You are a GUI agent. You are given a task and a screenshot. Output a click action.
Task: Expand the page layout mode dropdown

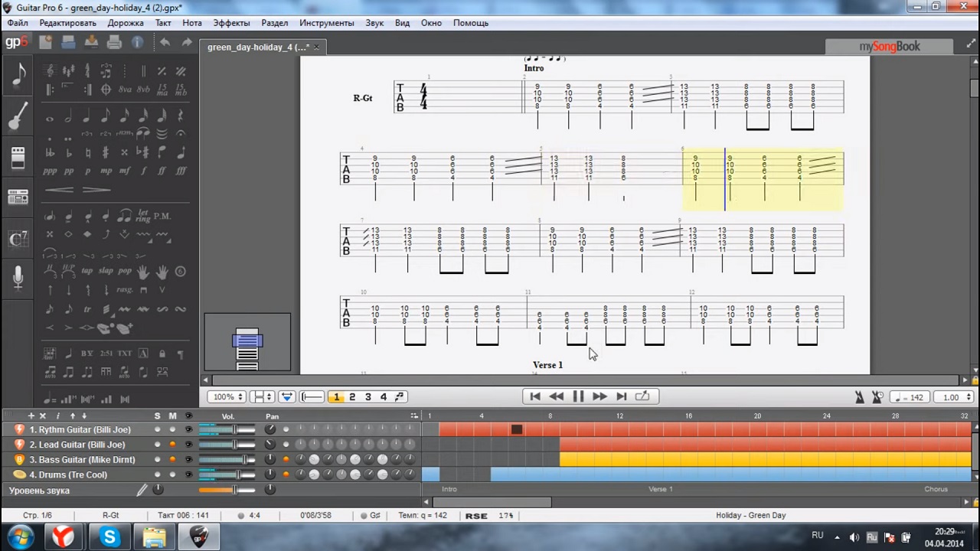coord(263,396)
